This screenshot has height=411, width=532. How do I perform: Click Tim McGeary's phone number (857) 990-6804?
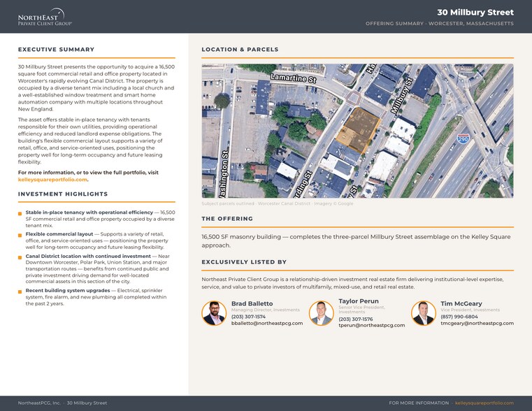click(x=459, y=317)
